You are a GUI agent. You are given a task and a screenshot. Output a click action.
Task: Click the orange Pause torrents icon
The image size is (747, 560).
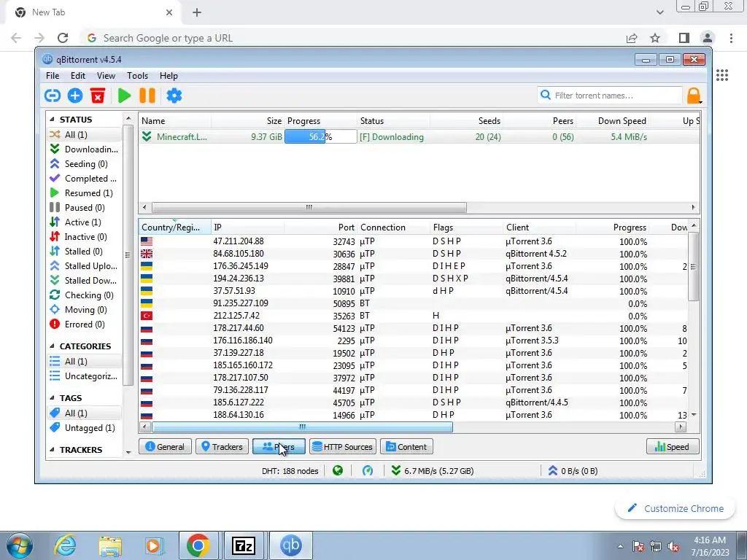[147, 96]
